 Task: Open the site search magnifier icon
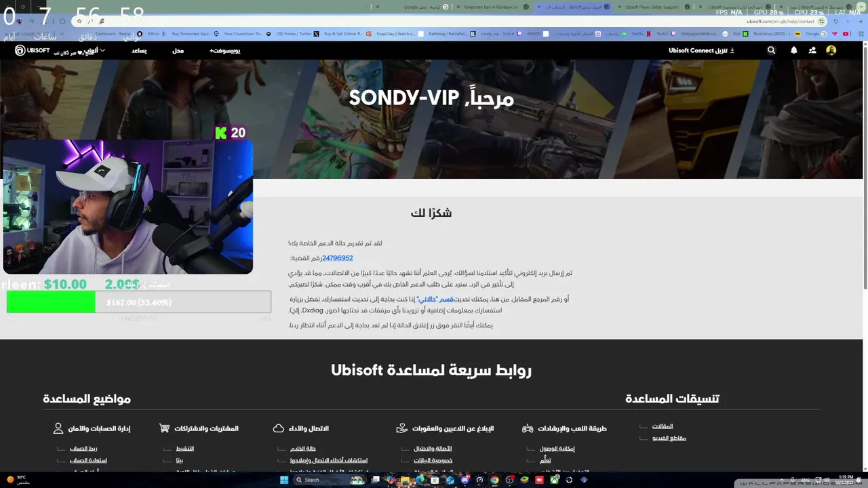[771, 50]
